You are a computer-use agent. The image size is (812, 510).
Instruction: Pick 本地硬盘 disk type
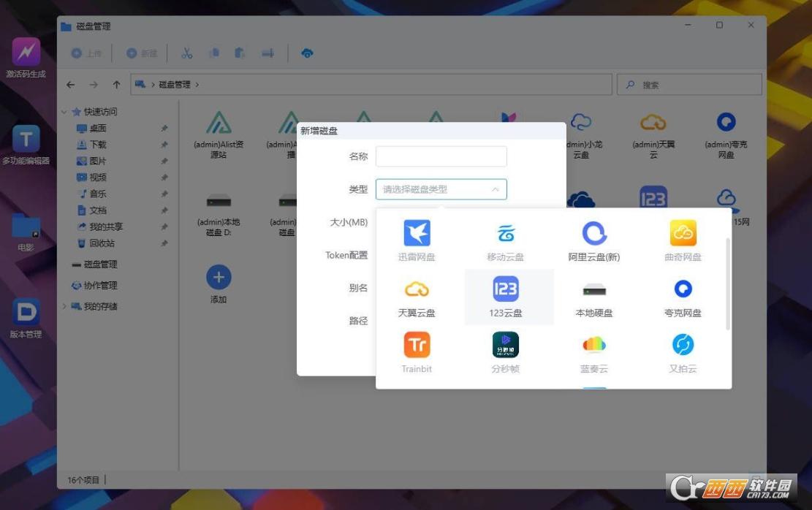[594, 297]
